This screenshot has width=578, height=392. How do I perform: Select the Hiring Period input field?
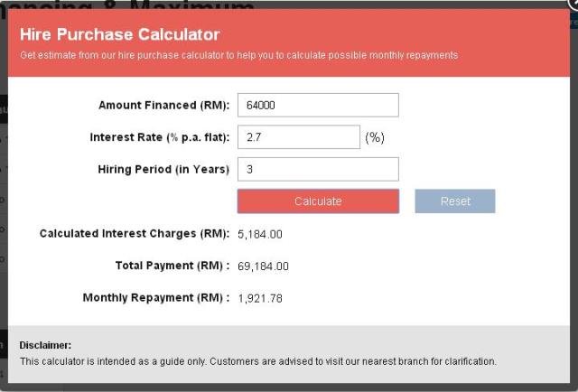[x=317, y=169]
